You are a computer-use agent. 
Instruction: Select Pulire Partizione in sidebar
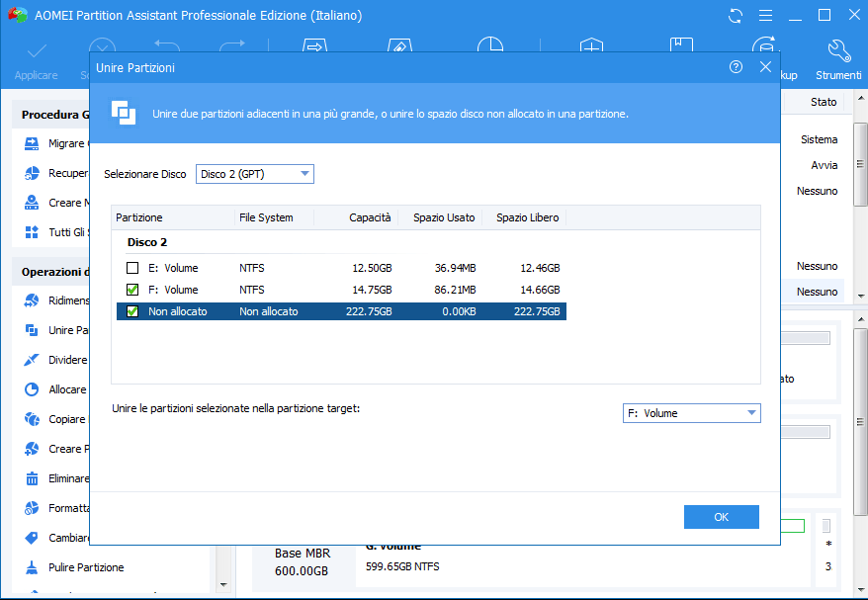(x=86, y=567)
